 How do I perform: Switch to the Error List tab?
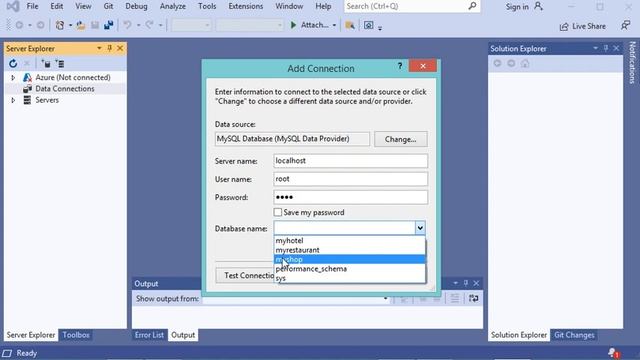[x=149, y=335]
